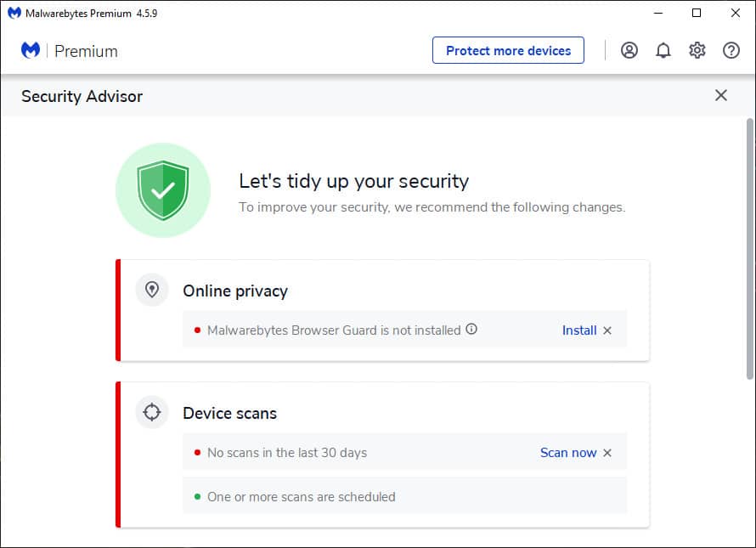Open the settings gear
This screenshot has width=756, height=548.
(x=697, y=50)
